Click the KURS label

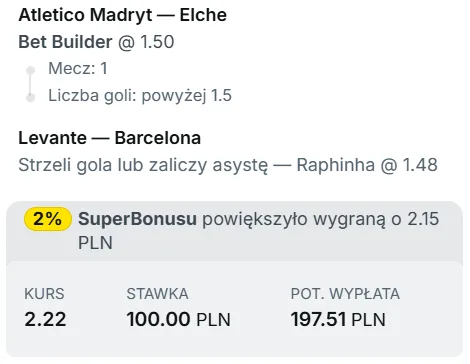(44, 294)
